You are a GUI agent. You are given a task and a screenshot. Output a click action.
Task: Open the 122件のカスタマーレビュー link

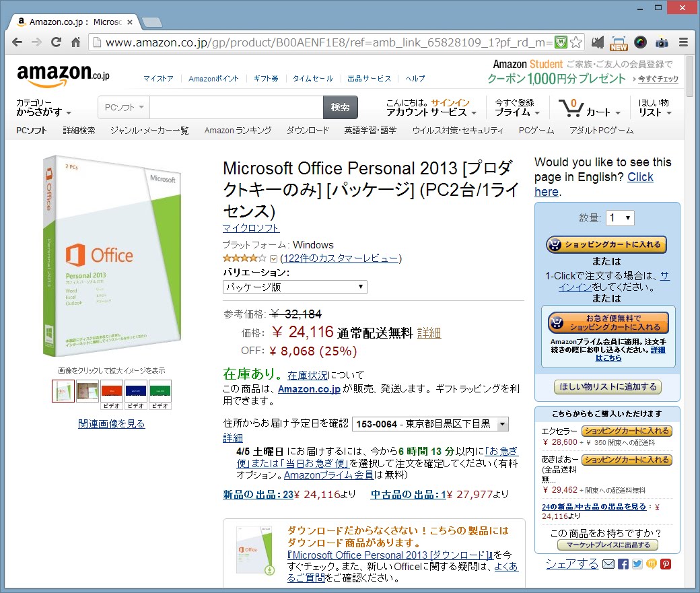[x=341, y=258]
